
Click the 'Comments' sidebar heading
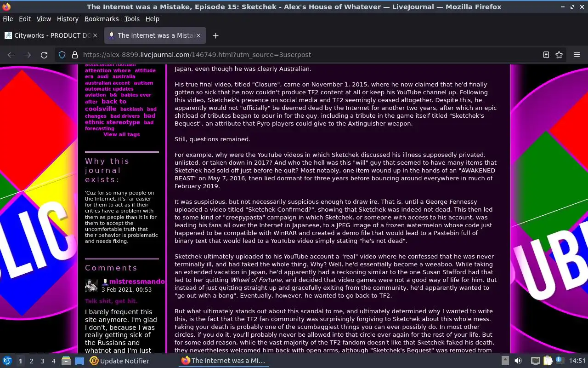tap(111, 268)
